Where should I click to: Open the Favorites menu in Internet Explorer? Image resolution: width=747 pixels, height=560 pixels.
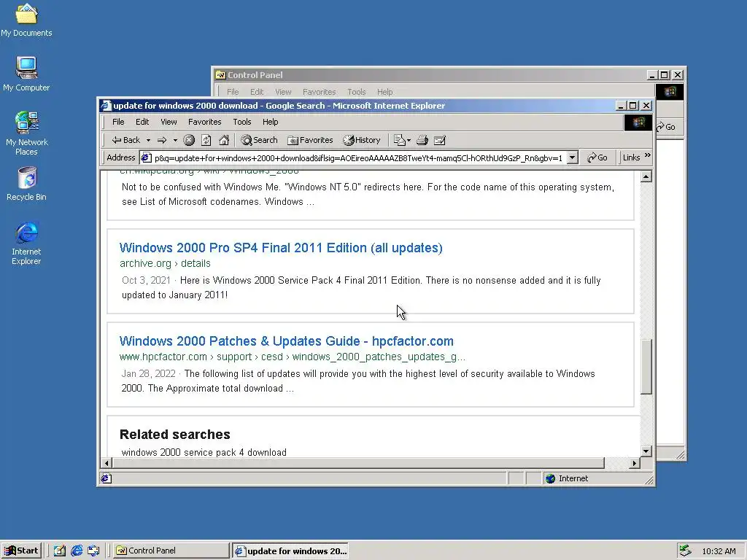(x=205, y=122)
